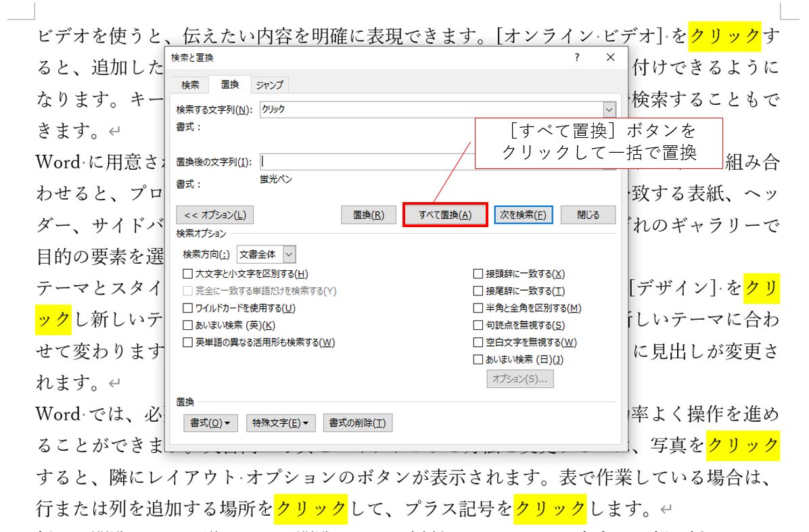Check the 句読点を無視する checkbox
The image size is (809, 532).
[478, 325]
